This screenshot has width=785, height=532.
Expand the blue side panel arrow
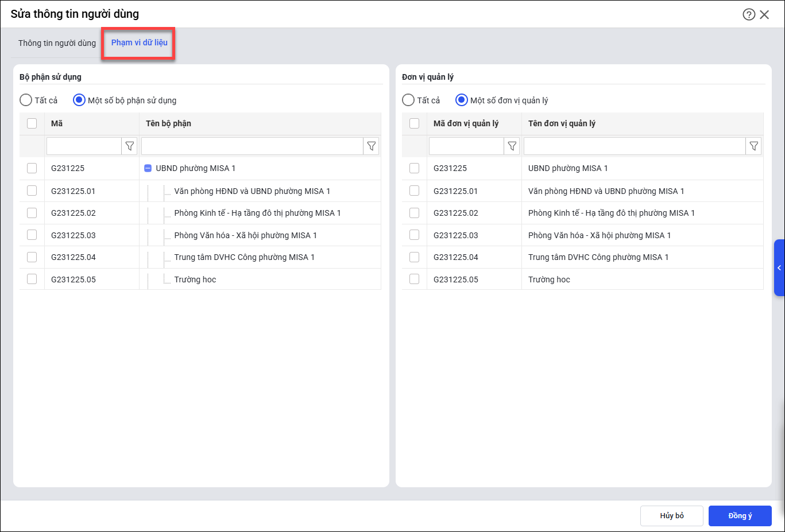coord(779,268)
